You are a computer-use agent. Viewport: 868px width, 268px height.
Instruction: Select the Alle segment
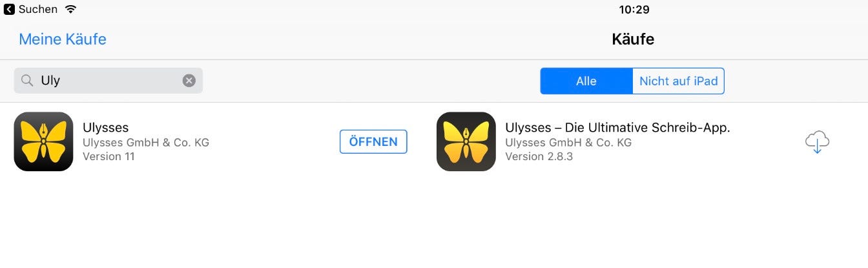[586, 81]
